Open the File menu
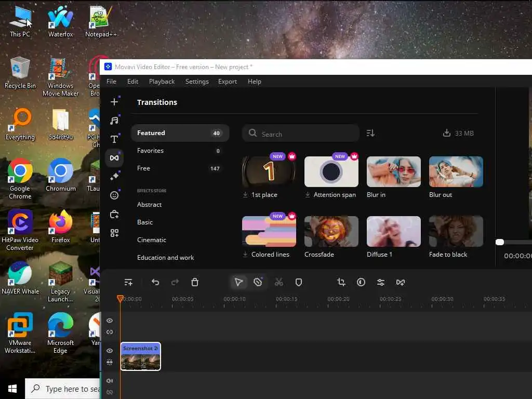 [x=111, y=82]
